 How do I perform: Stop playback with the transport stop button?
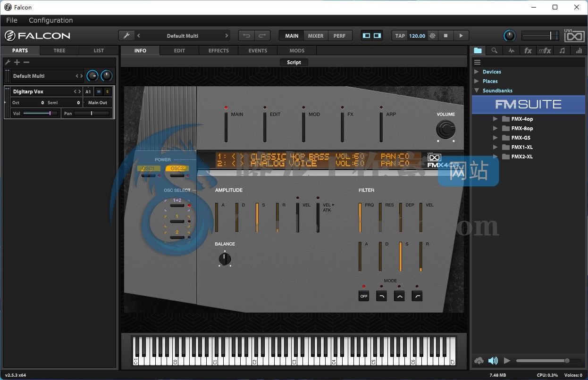click(445, 36)
